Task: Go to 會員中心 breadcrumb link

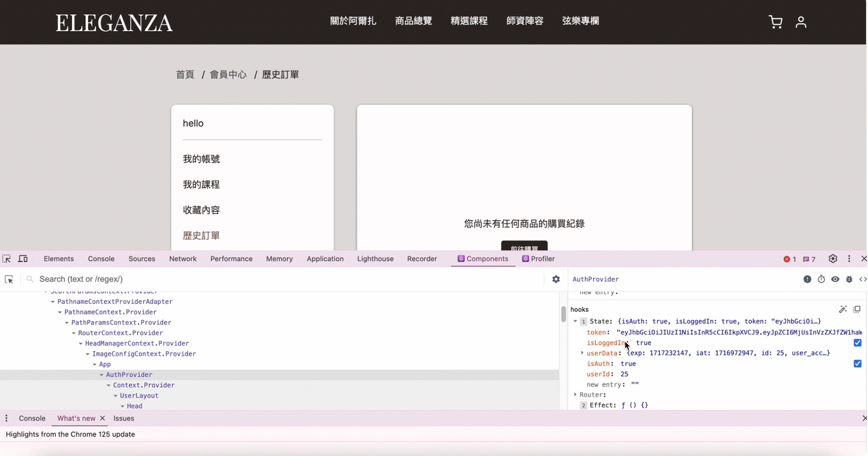Action: 228,74
